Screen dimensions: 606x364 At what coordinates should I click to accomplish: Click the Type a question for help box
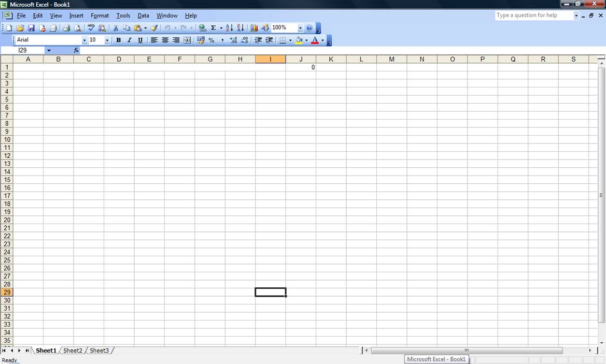click(x=534, y=16)
